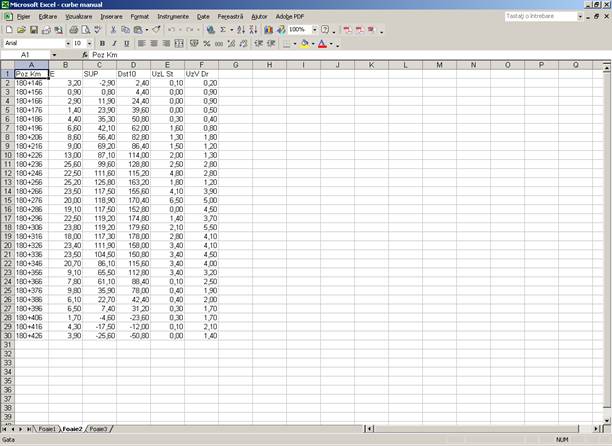This screenshot has height=446, width=612.
Task: Click the Format Painter brush icon
Action: click(156, 30)
